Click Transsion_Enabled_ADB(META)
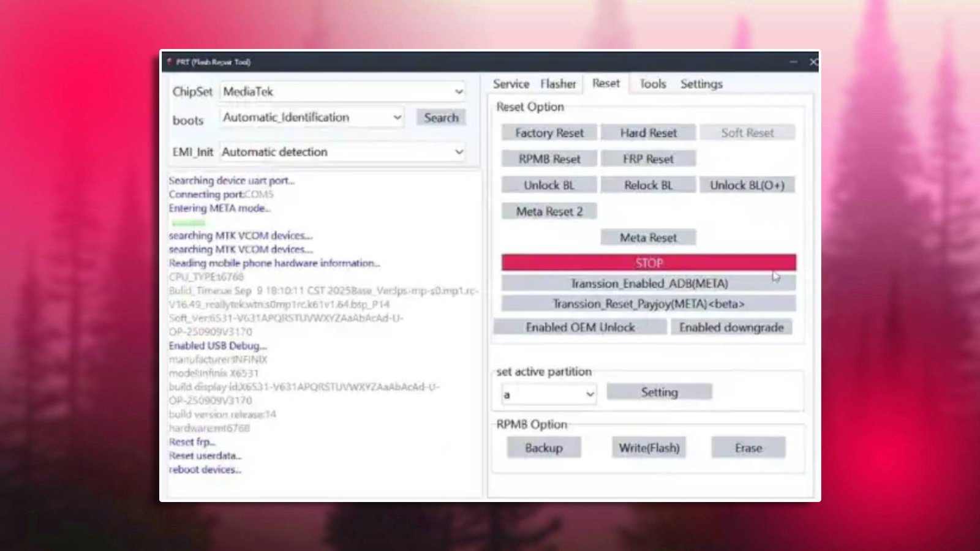980x551 pixels. pos(649,283)
